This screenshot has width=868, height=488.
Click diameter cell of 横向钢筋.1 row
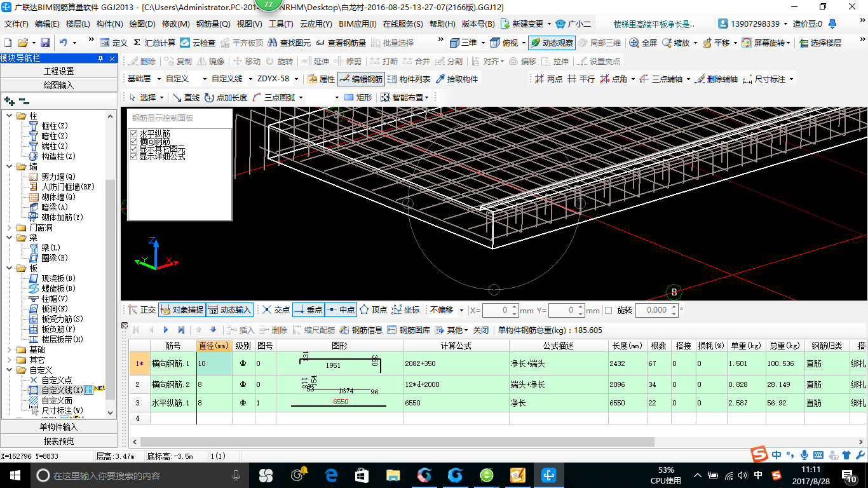pos(214,363)
